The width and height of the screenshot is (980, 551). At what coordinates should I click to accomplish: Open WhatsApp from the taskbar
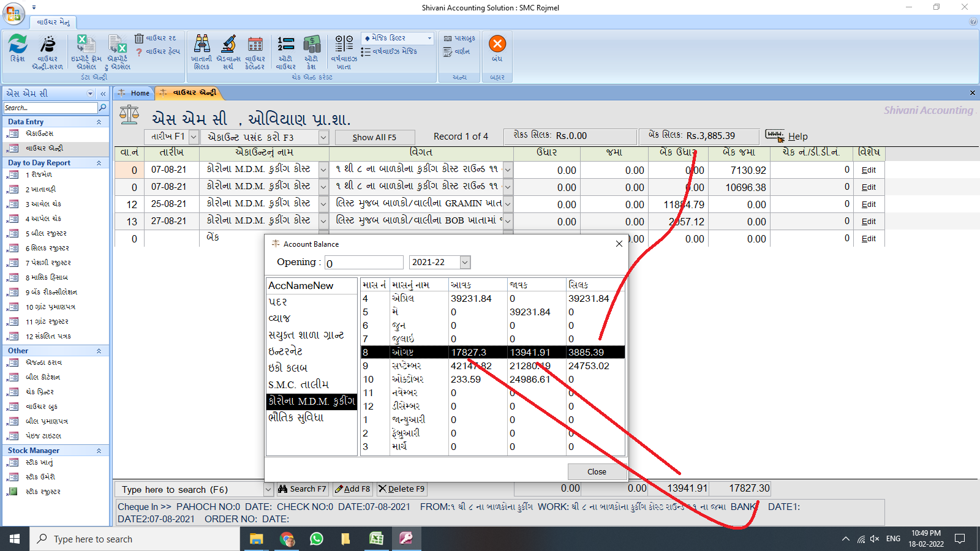(x=316, y=539)
